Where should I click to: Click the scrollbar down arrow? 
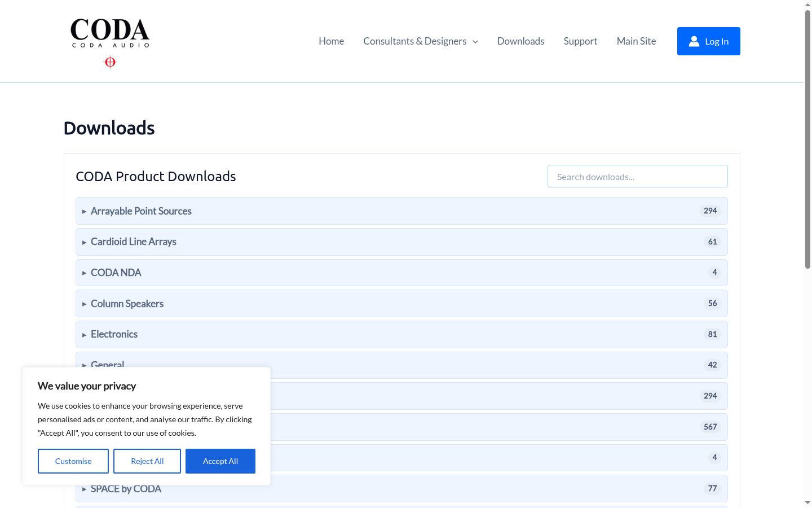click(807, 502)
